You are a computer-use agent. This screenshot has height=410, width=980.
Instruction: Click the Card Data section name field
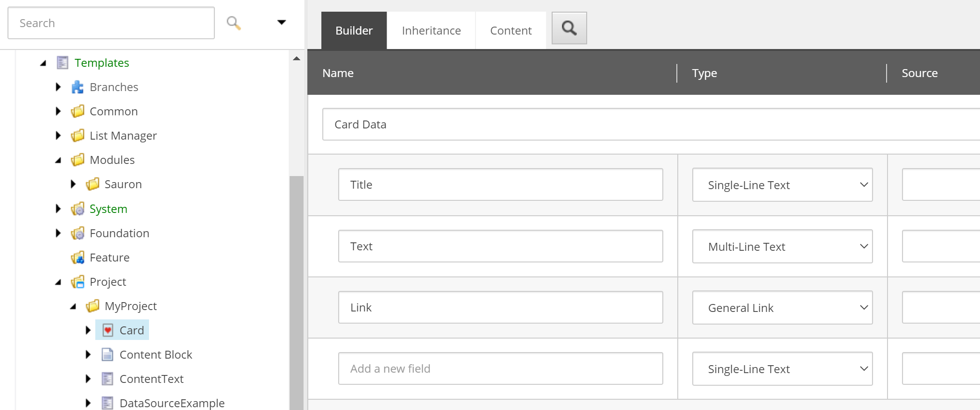coord(651,124)
